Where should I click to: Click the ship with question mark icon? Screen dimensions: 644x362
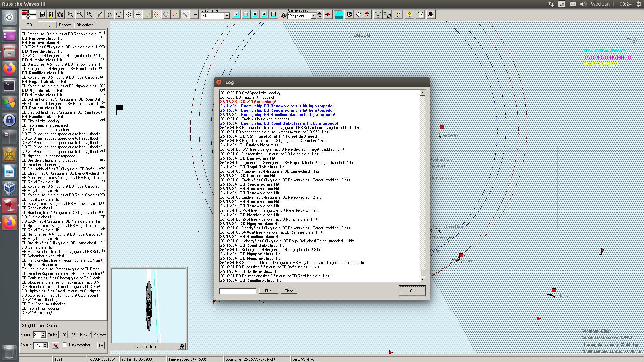[368, 14]
